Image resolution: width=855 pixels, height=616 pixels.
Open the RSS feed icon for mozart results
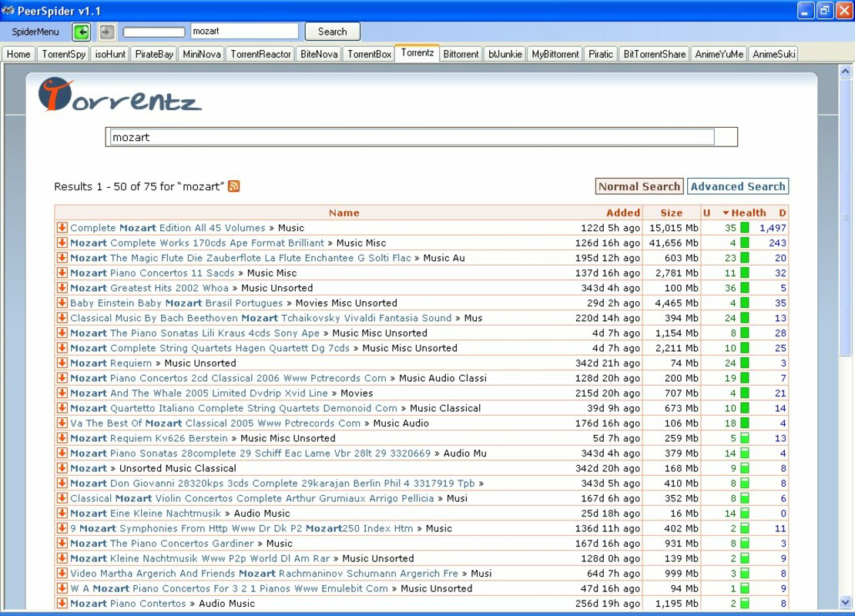tap(234, 186)
